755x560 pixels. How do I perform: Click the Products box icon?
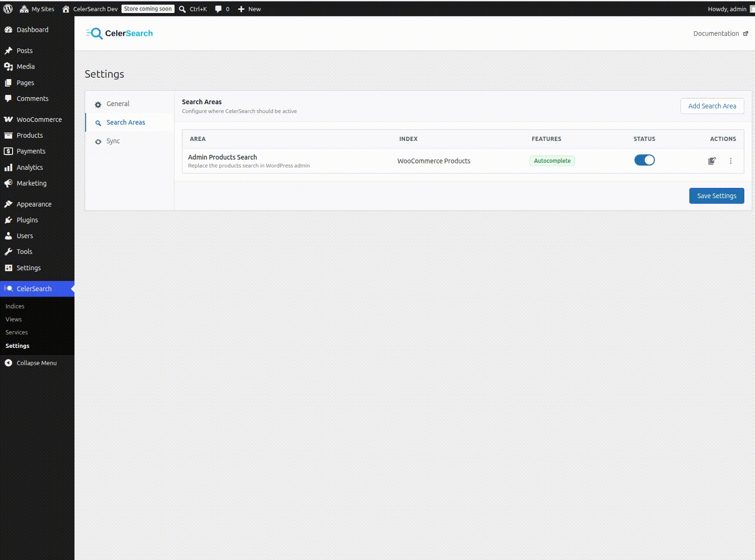pos(8,135)
